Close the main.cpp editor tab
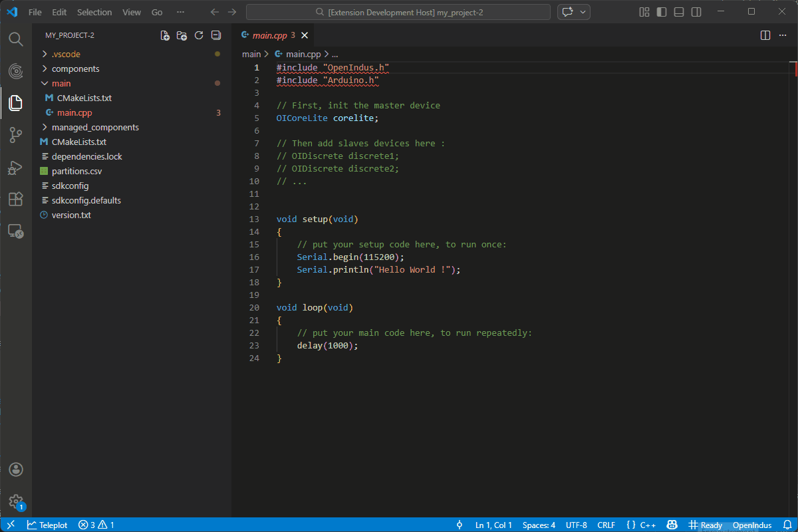The image size is (798, 532). pyautogui.click(x=305, y=35)
